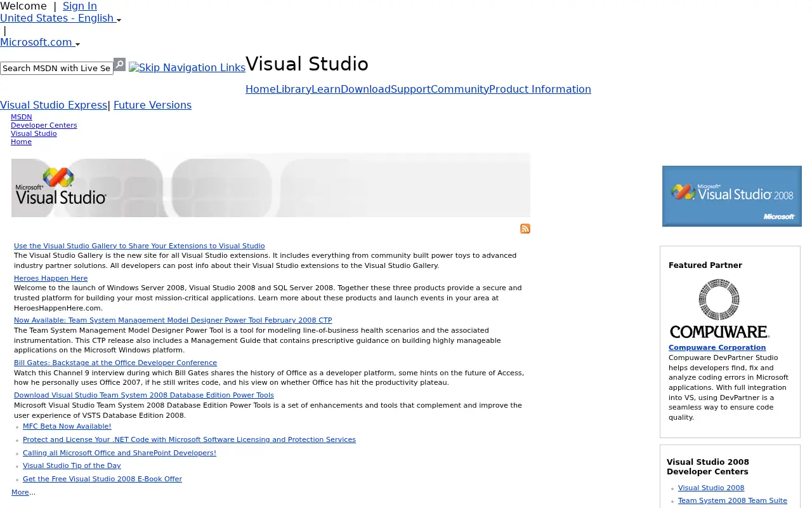Open Database Edition Power Tools download link
The image size is (812, 508).
[144, 395]
